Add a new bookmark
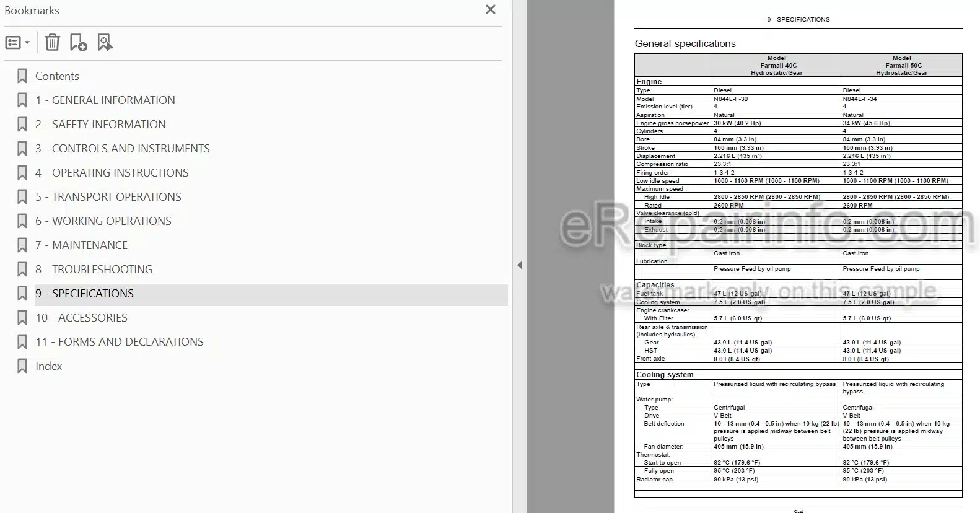Viewport: 980px width, 513px height. coord(78,42)
